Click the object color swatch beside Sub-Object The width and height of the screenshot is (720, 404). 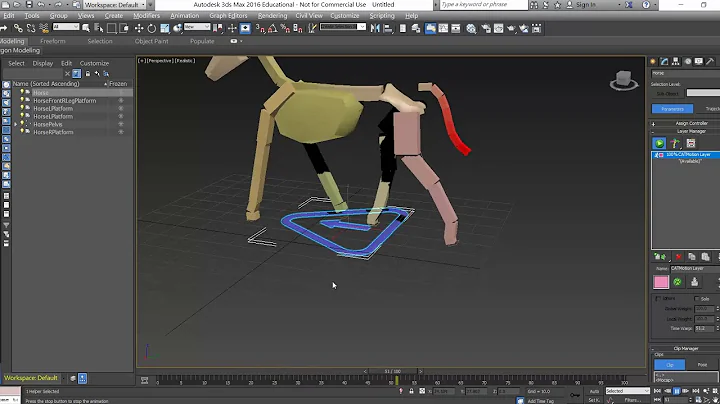(703, 93)
